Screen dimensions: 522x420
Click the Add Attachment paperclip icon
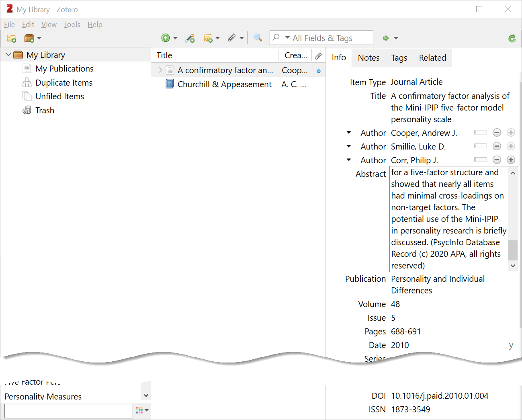click(x=232, y=38)
